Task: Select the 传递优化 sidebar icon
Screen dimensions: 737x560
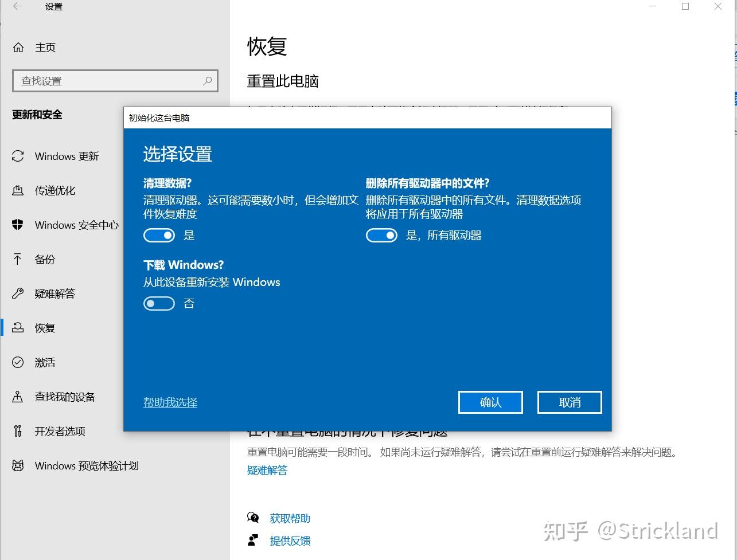Action: click(18, 190)
